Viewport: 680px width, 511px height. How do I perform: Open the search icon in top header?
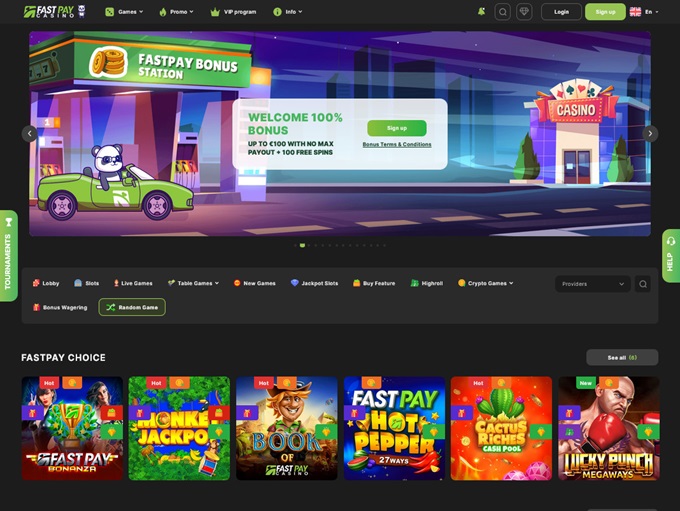(502, 12)
